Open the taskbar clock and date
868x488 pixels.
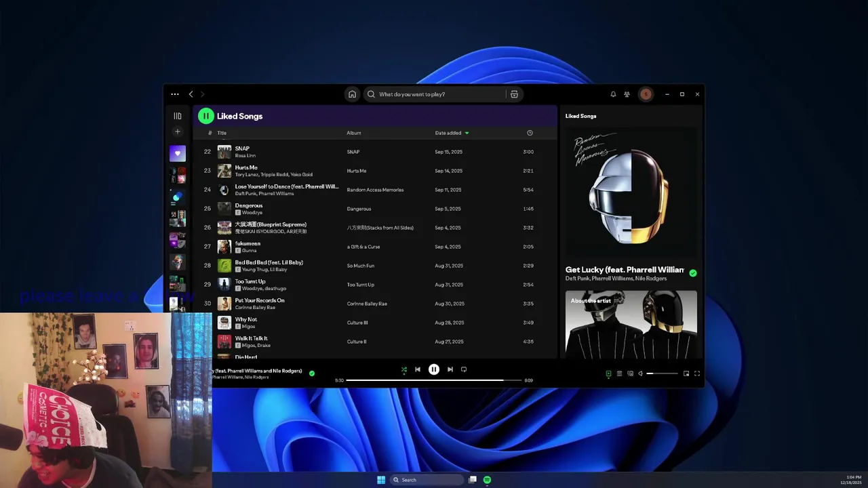coord(851,480)
